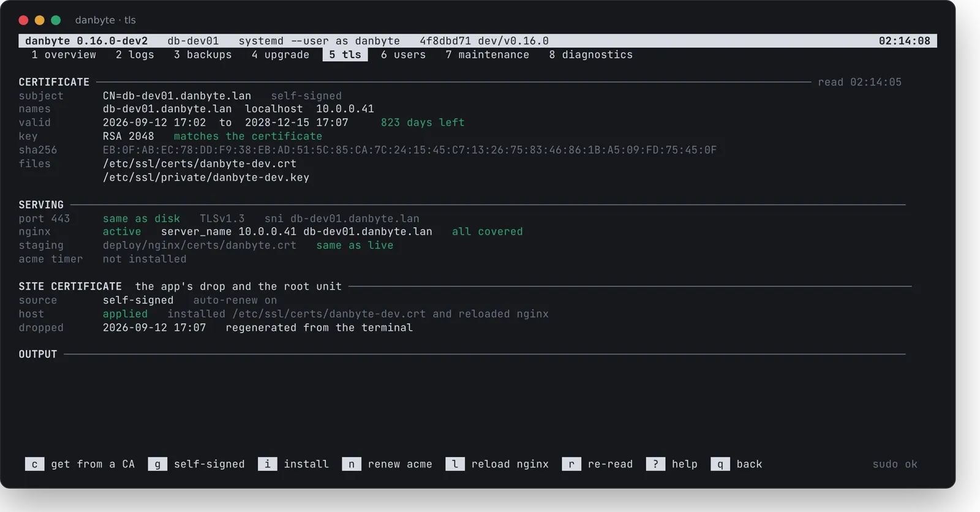This screenshot has height=512, width=980.
Task: Choose 'get from a CA' action label
Action: point(93,464)
